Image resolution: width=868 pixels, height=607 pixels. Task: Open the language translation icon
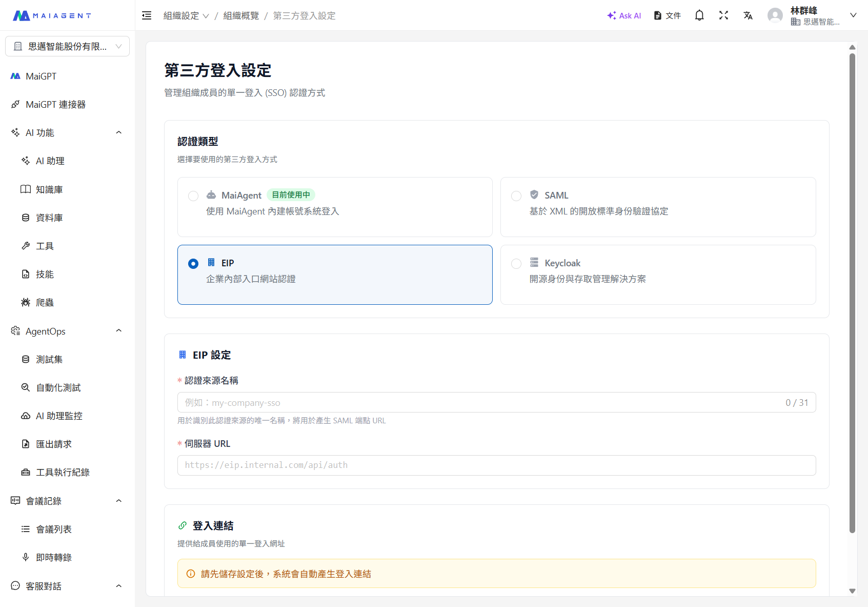[x=748, y=15]
